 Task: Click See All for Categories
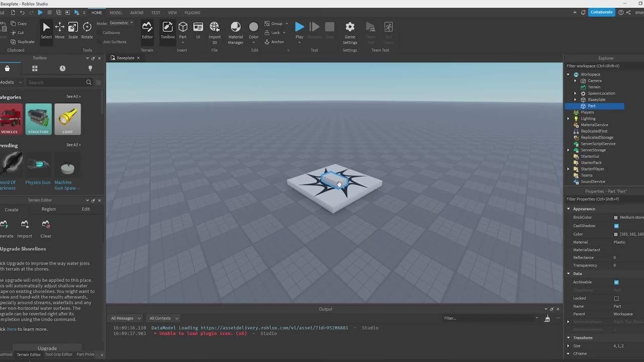[x=73, y=97]
